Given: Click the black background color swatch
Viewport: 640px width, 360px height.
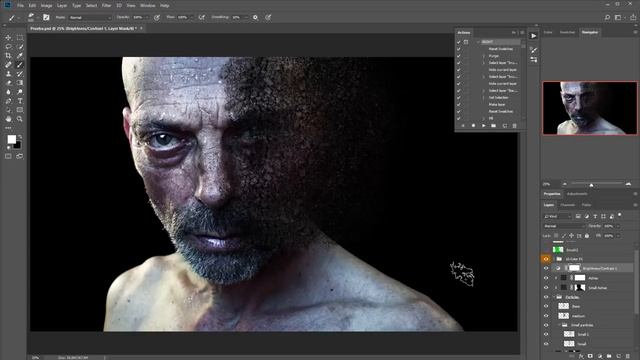Looking at the screenshot, I should pyautogui.click(x=18, y=146).
